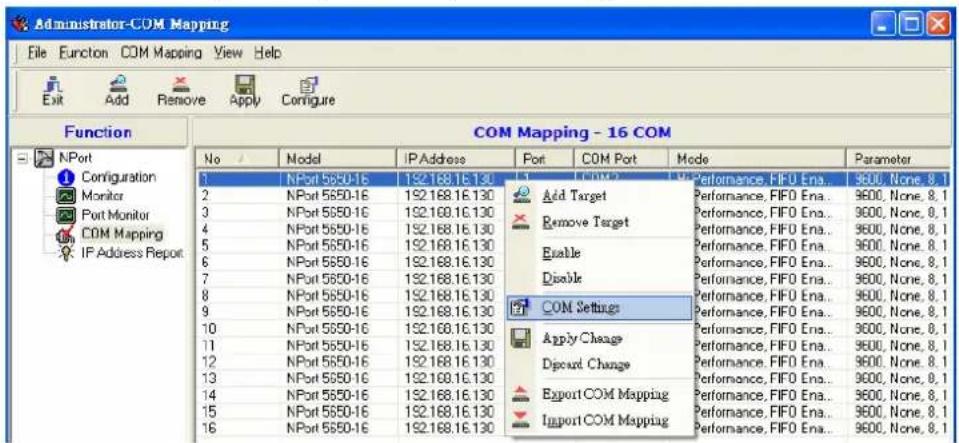The width and height of the screenshot is (959, 443).
Task: Choose Remove Target from context menu
Action: click(599, 223)
